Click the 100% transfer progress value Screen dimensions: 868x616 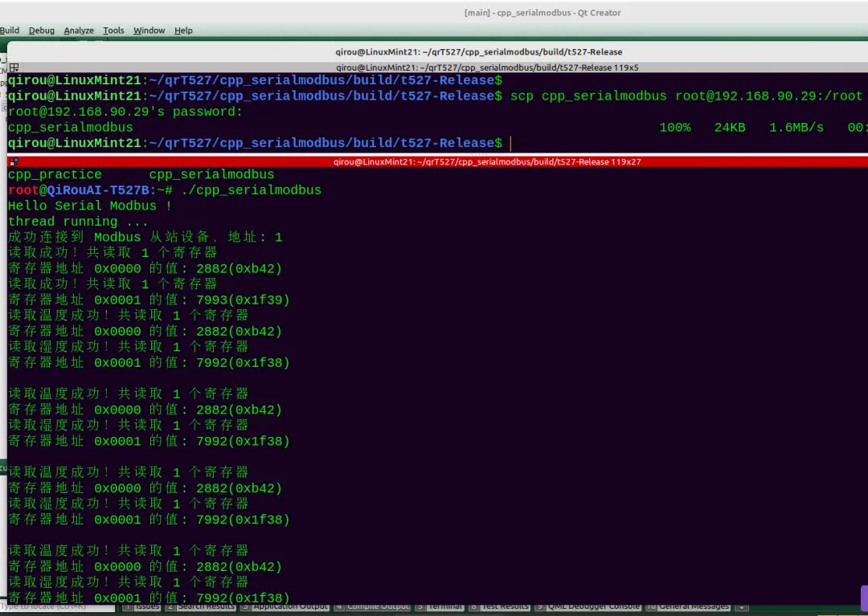[x=675, y=128]
